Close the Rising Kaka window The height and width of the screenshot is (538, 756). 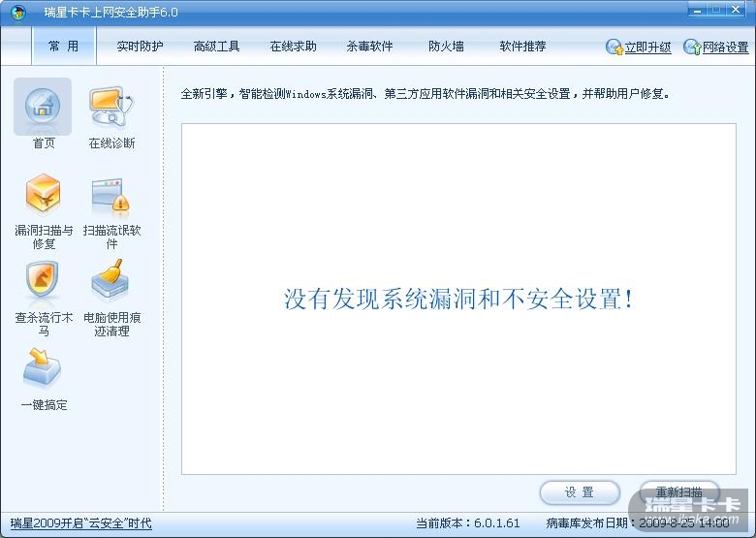[736, 10]
